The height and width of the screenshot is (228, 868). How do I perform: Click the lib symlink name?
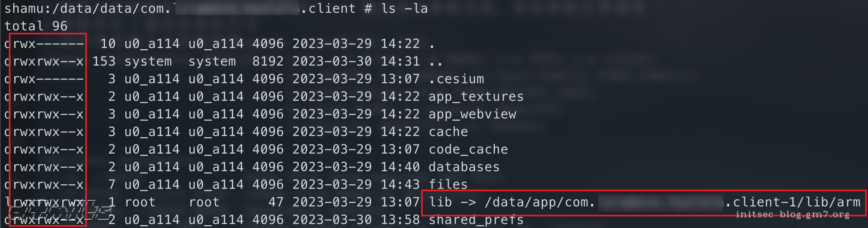tap(440, 202)
